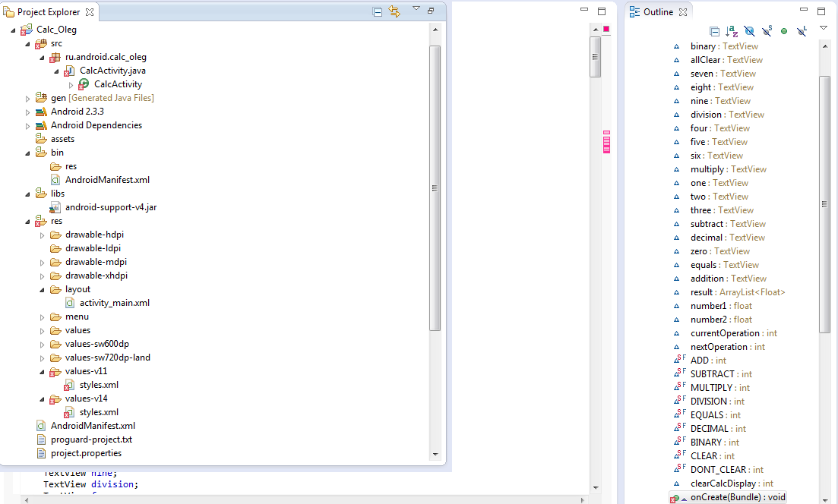Select the 'menu' folder in res
This screenshot has width=838, height=504.
(x=77, y=317)
